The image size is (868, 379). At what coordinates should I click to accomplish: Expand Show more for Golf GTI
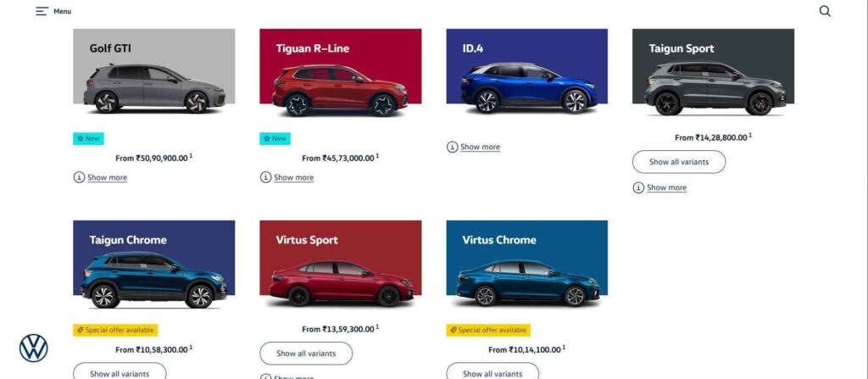click(107, 178)
